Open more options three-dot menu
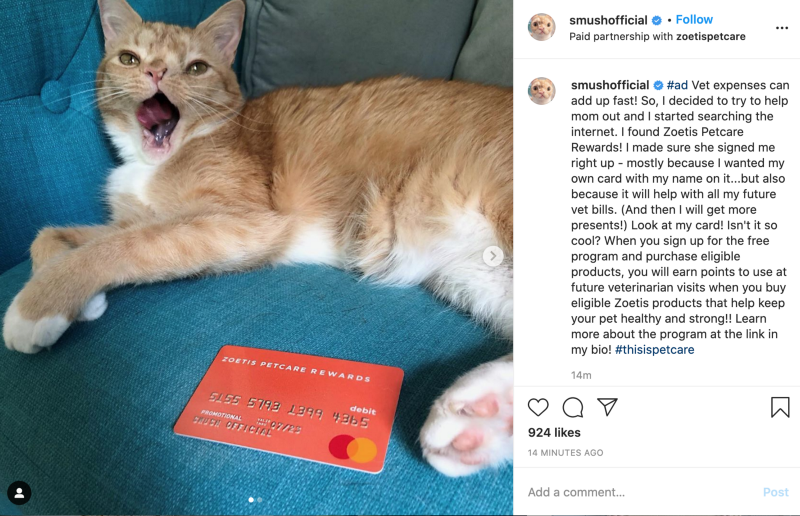800x516 pixels. (782, 28)
